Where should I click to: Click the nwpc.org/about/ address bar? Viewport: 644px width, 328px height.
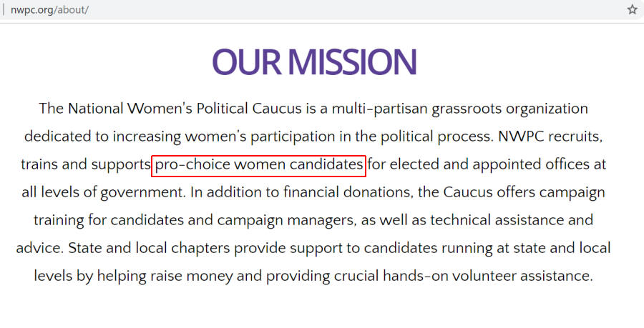(312, 9)
